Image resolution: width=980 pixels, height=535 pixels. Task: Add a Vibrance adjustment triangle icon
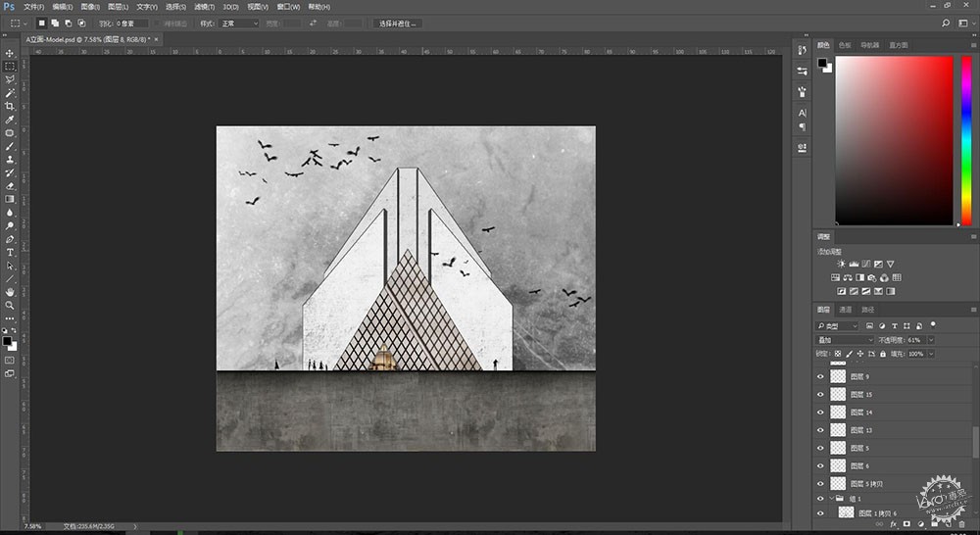coord(890,264)
